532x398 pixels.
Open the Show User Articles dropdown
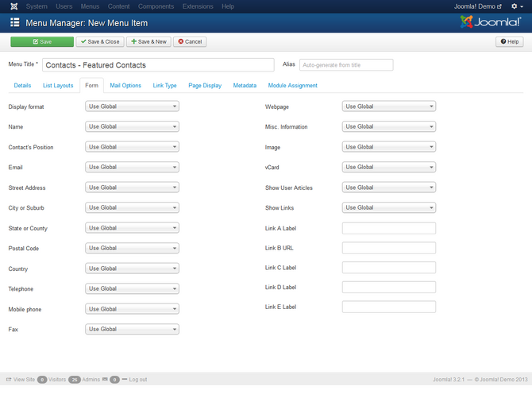(388, 187)
